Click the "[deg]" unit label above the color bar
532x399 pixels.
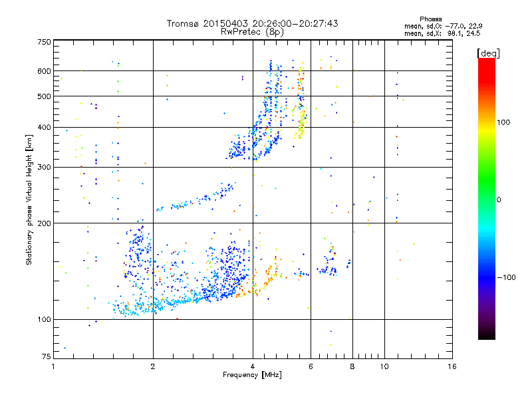click(x=488, y=53)
